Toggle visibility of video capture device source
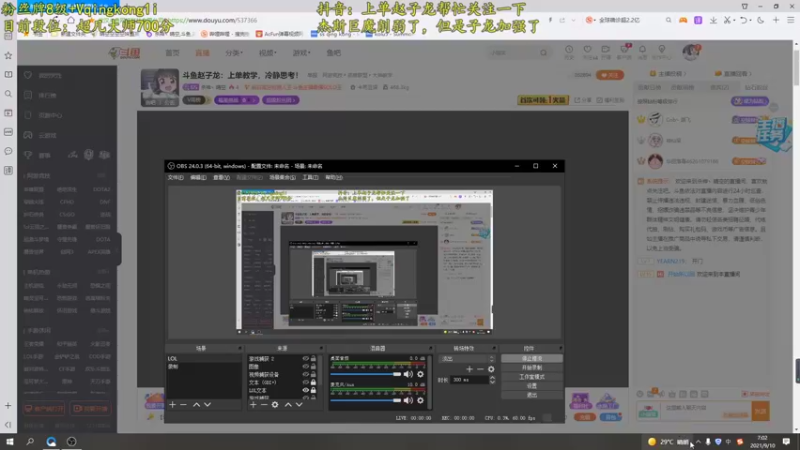Image resolution: width=800 pixels, height=450 pixels. pyautogui.click(x=306, y=374)
